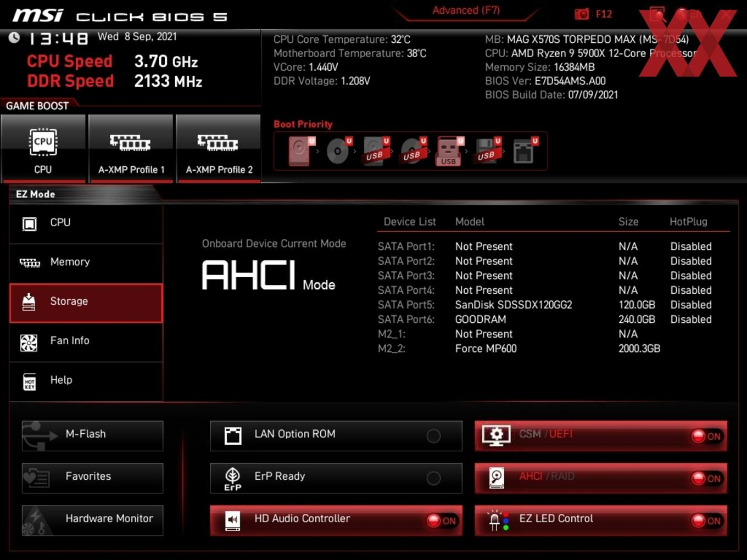Enable ErP Ready
This screenshot has height=560, width=747.
tap(433, 478)
